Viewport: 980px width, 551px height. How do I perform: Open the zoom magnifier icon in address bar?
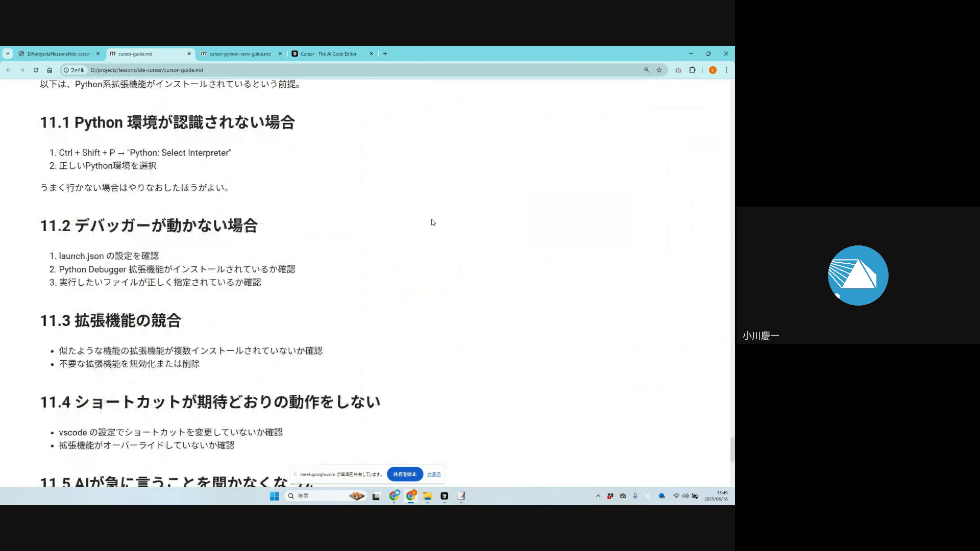647,70
